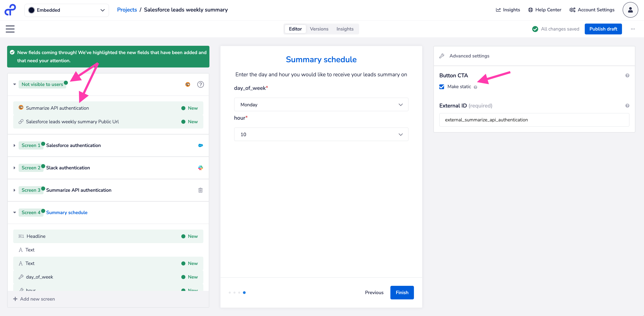Click the Projects breadcrumb link
644x316 pixels.
127,10
